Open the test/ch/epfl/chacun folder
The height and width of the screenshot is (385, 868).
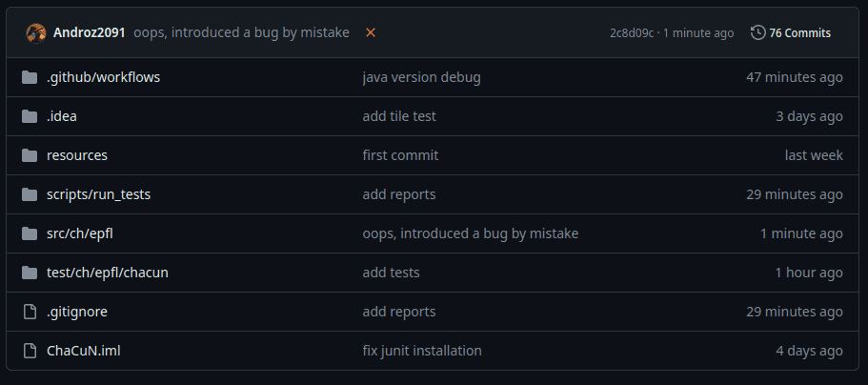tap(108, 273)
